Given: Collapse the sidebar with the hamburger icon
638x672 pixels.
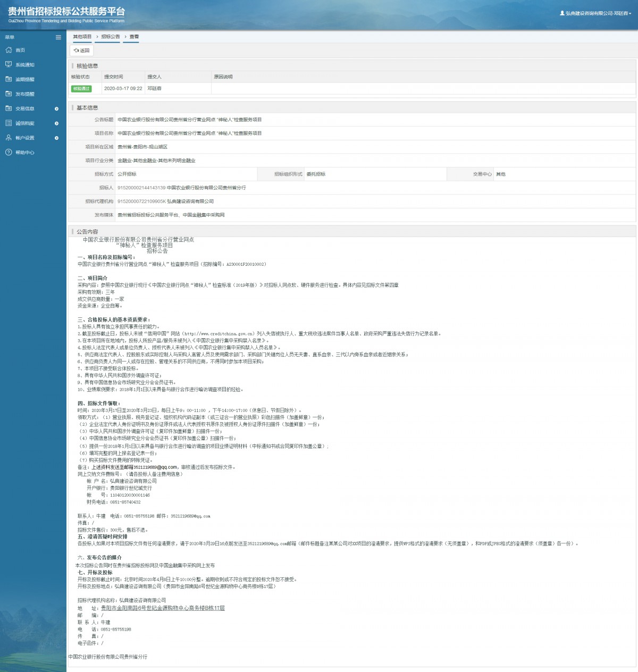Looking at the screenshot, I should pyautogui.click(x=58, y=37).
